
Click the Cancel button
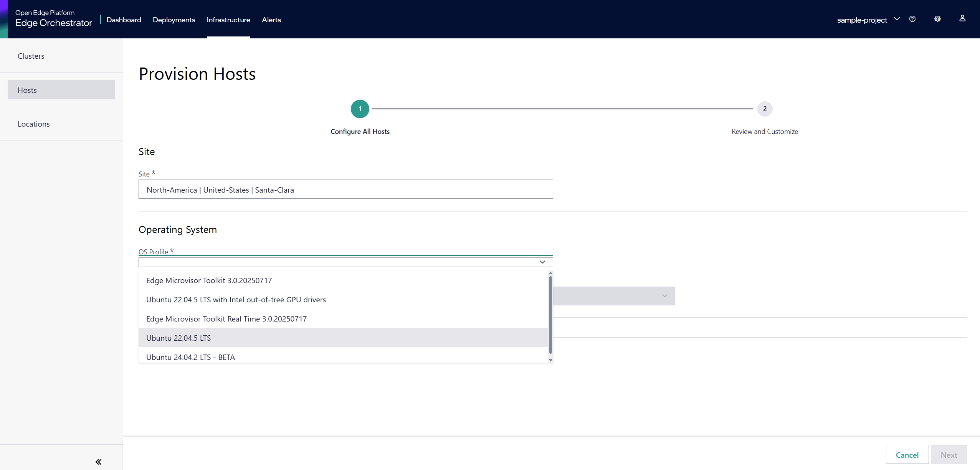click(x=907, y=455)
